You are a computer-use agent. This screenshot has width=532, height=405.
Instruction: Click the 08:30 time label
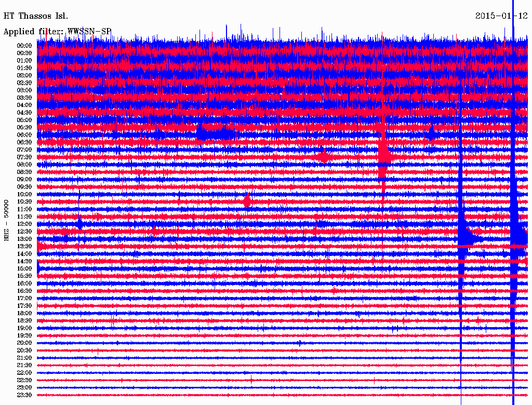coord(24,172)
